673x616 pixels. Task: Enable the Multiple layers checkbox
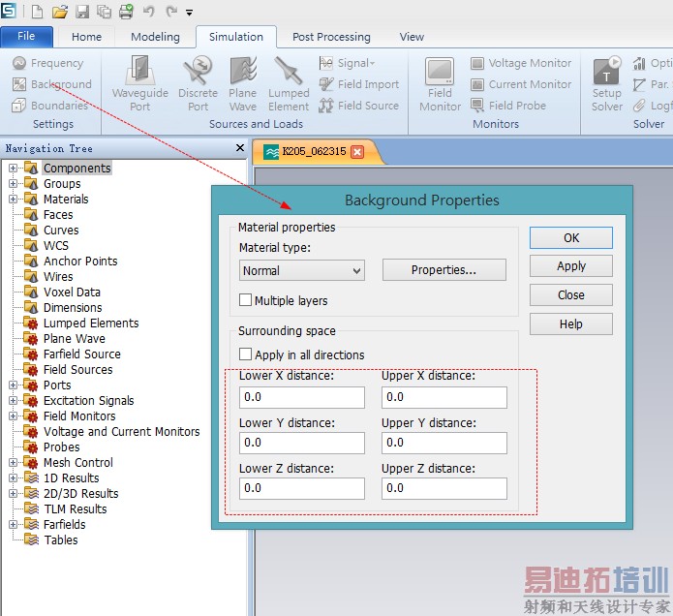246,299
